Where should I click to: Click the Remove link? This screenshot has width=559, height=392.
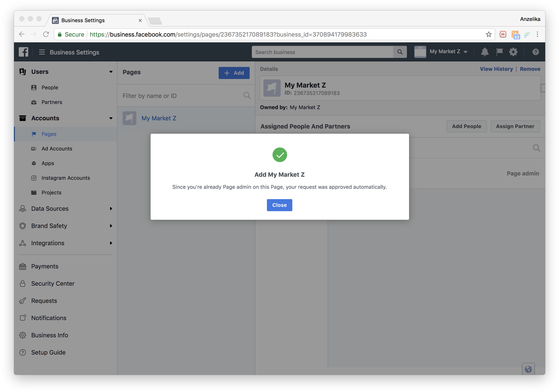coord(530,69)
